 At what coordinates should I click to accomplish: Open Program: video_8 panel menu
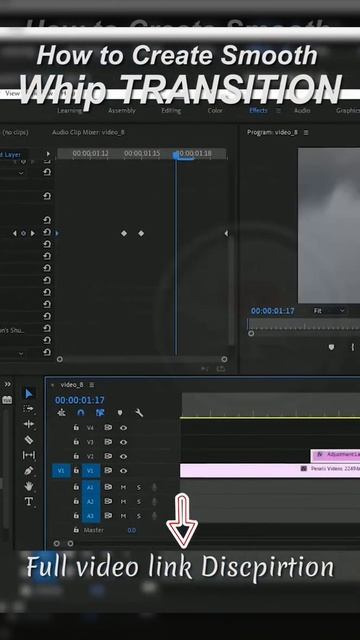click(x=306, y=132)
